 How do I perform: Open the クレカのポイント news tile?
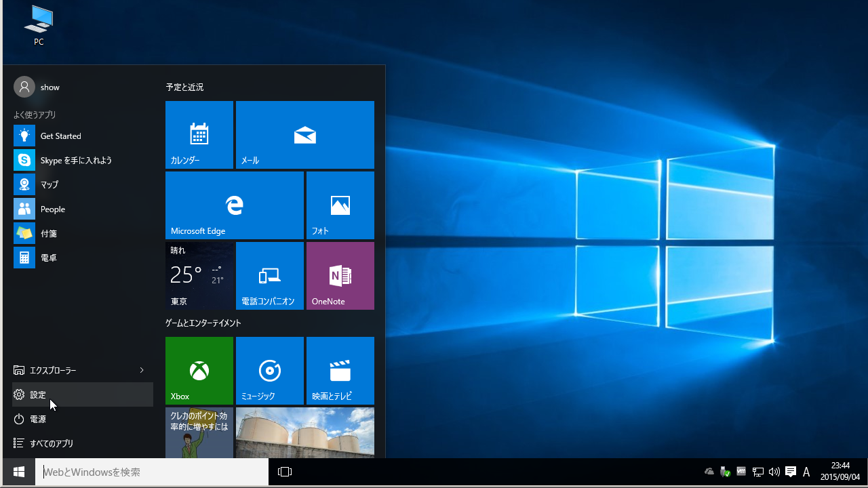(x=199, y=432)
